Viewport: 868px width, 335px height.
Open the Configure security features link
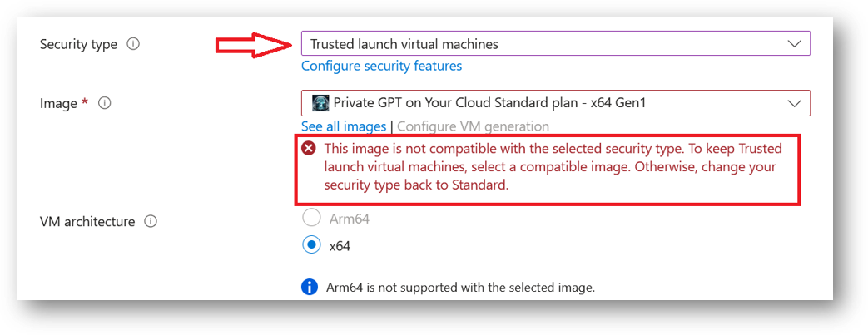[x=381, y=66]
